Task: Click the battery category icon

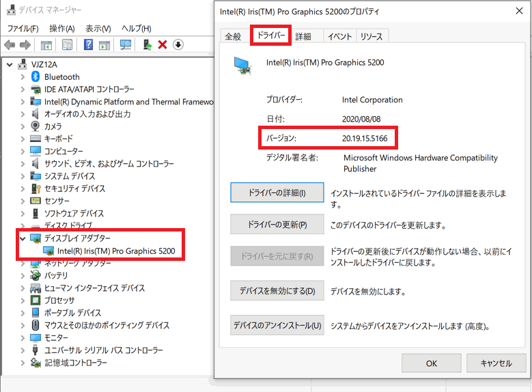Action: click(36, 276)
